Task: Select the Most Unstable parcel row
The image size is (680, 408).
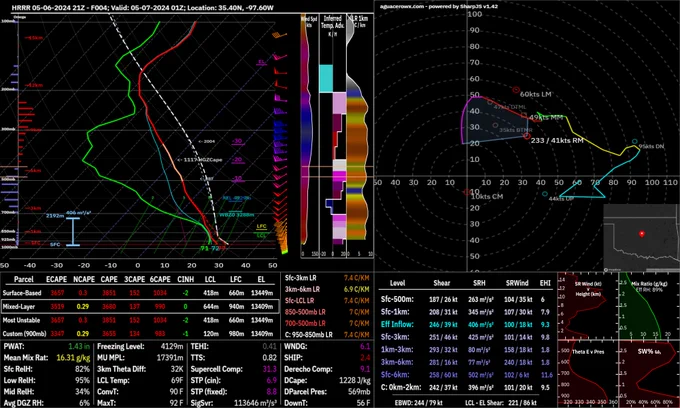Action: pyautogui.click(x=138, y=320)
